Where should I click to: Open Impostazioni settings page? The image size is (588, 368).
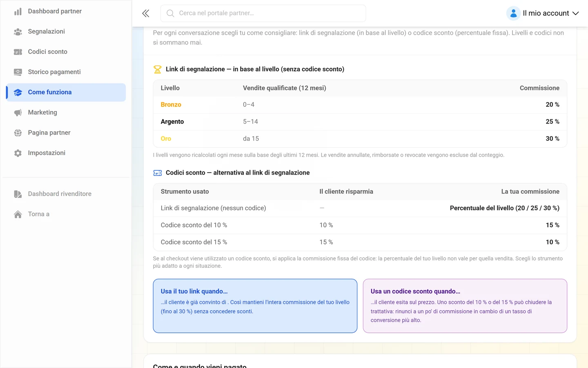tap(66, 153)
